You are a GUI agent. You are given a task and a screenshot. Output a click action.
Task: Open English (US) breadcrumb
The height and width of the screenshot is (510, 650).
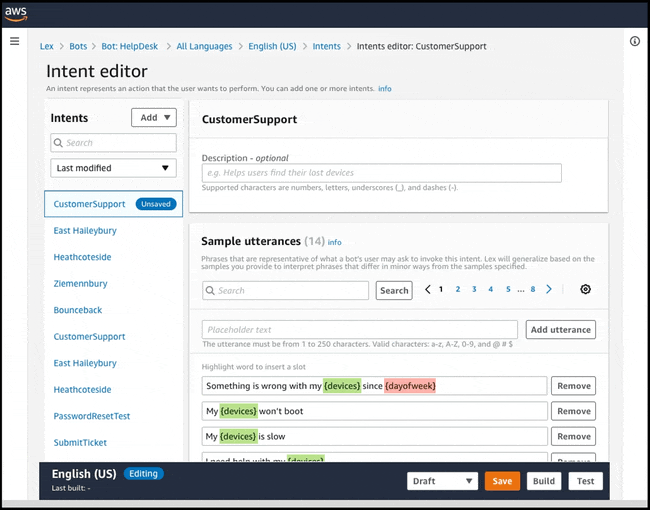[x=272, y=46]
